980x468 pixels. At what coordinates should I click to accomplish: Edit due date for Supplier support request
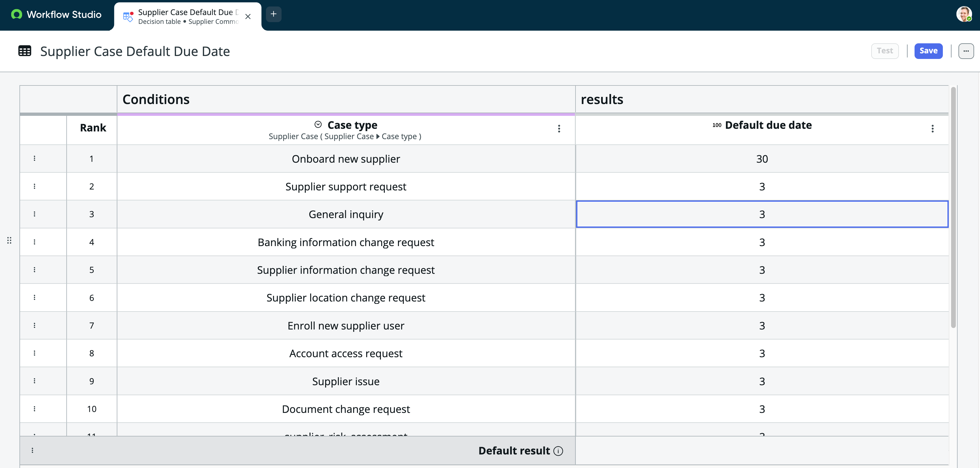click(x=762, y=186)
